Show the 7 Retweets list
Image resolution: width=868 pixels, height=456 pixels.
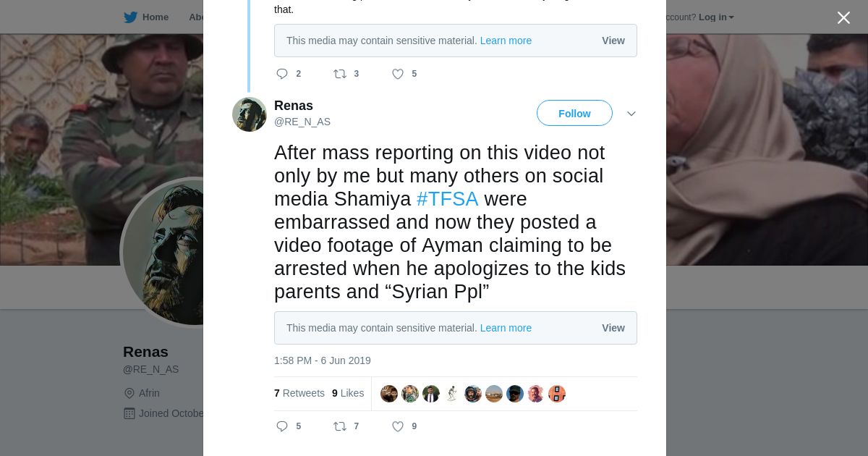tap(299, 393)
